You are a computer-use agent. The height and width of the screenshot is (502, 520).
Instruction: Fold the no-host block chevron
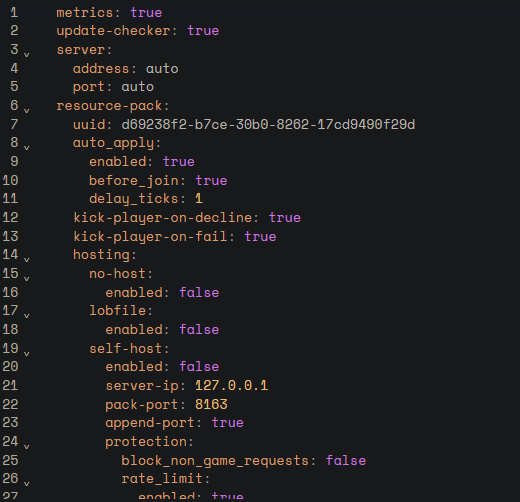pos(27,278)
